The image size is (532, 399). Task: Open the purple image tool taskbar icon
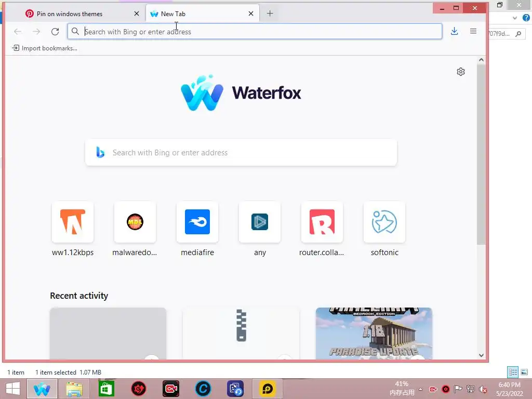coord(235,389)
